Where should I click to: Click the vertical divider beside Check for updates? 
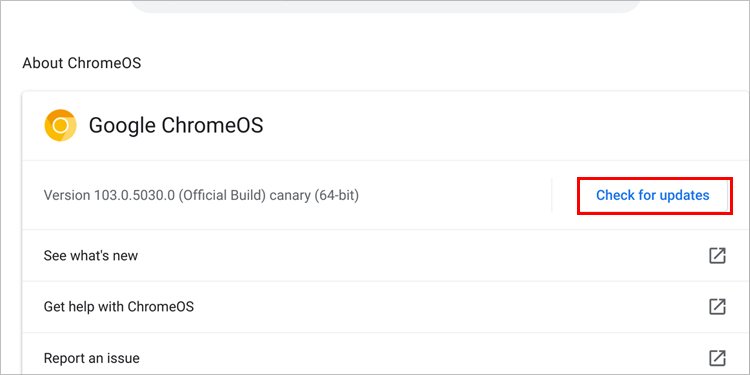coord(551,195)
